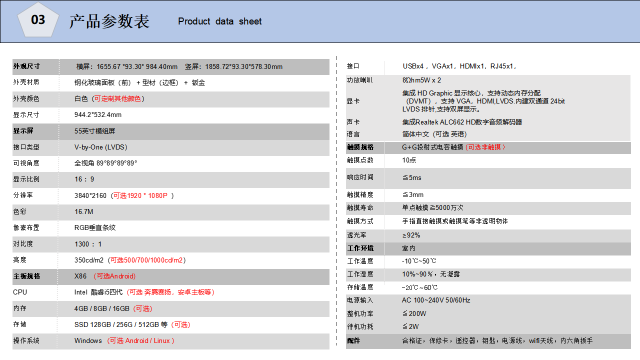The width and height of the screenshot is (640, 360).
Task: Click the value "16.7M"
Action: click(84, 211)
